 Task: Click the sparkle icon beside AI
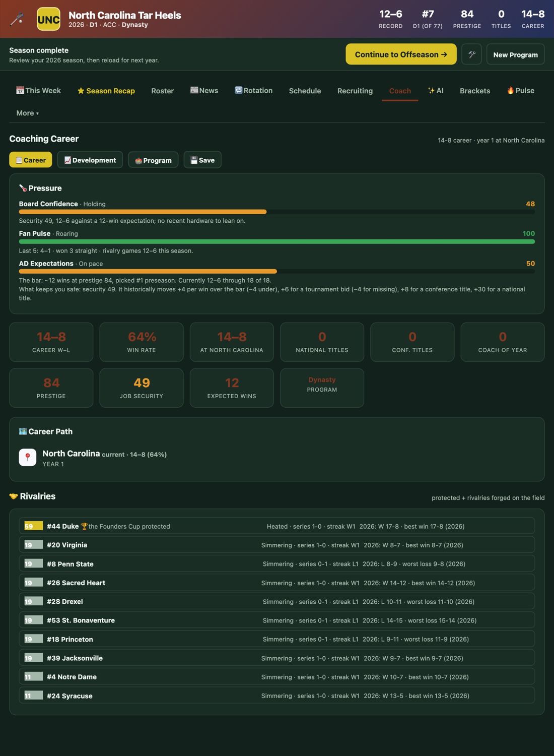(431, 90)
